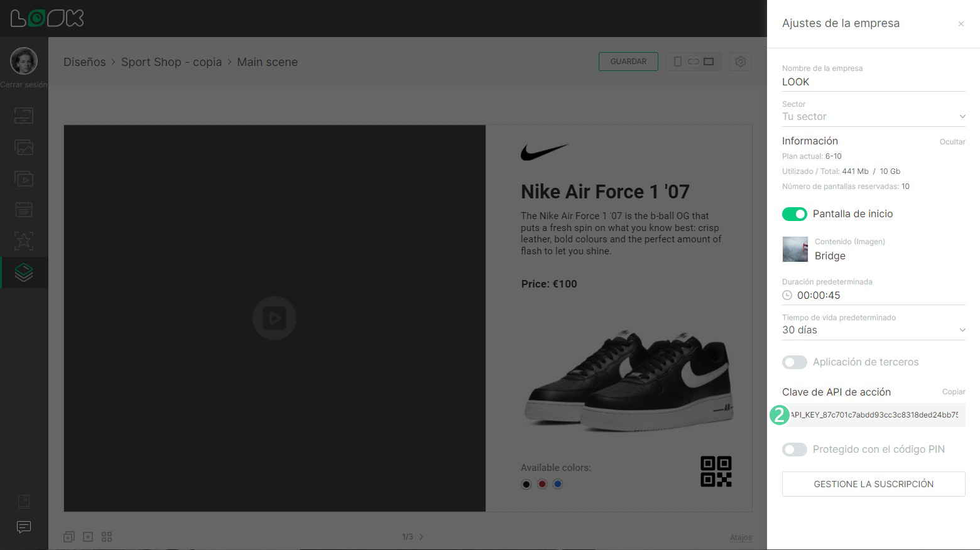Click Cerrar sesión link

pos(24,85)
